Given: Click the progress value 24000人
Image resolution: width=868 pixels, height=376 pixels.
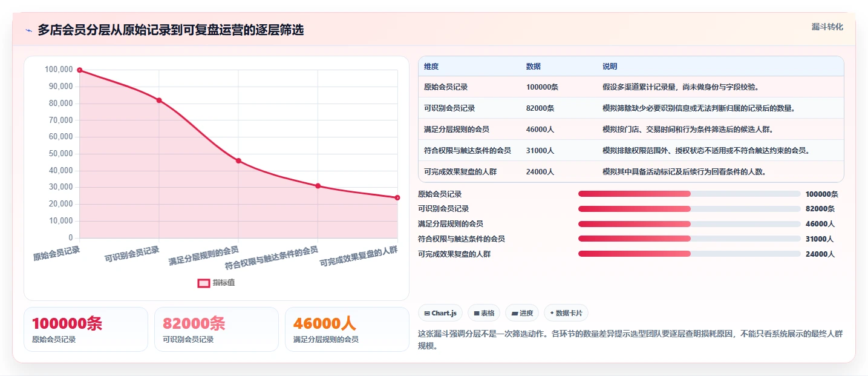Looking at the screenshot, I should (820, 254).
